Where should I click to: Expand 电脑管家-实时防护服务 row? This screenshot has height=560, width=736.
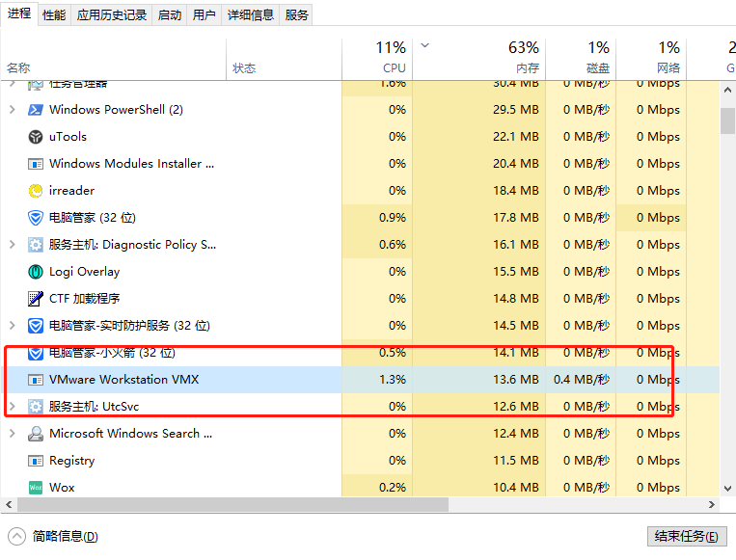point(13,326)
